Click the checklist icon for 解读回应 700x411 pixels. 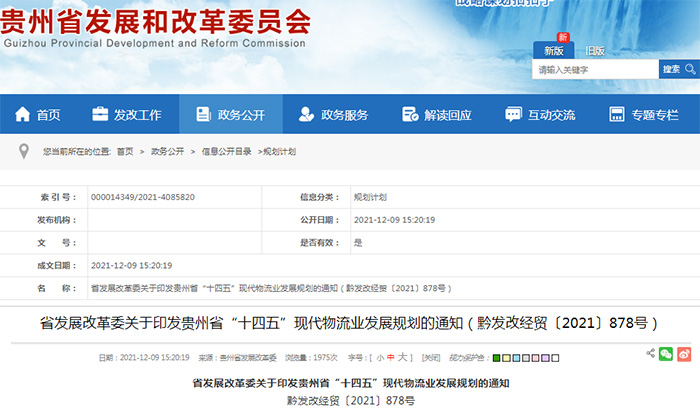pyautogui.click(x=410, y=114)
